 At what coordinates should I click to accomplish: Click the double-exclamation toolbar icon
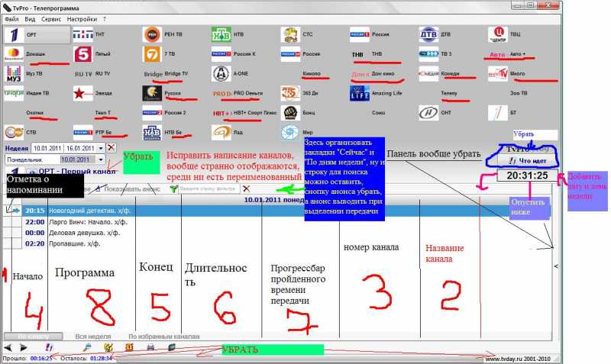49,347
